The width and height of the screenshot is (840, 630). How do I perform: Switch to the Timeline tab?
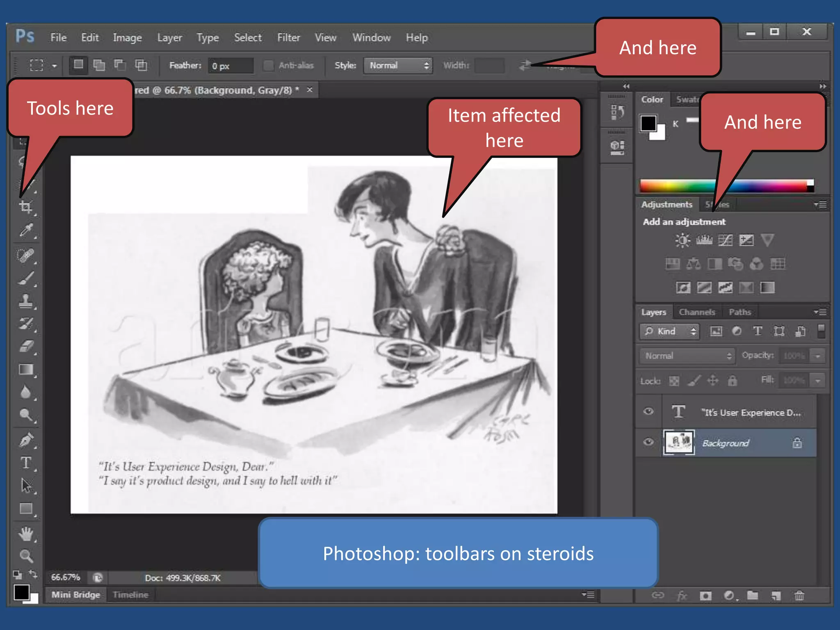point(130,595)
